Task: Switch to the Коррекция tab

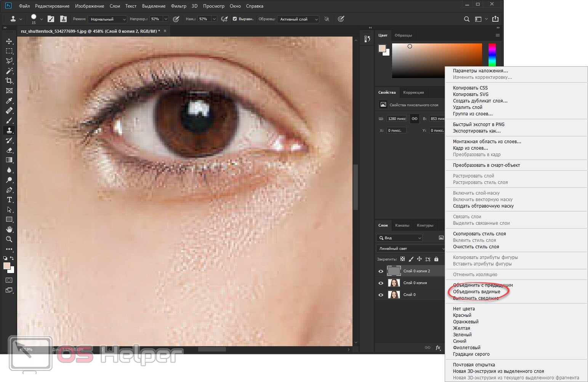Action: [x=413, y=93]
